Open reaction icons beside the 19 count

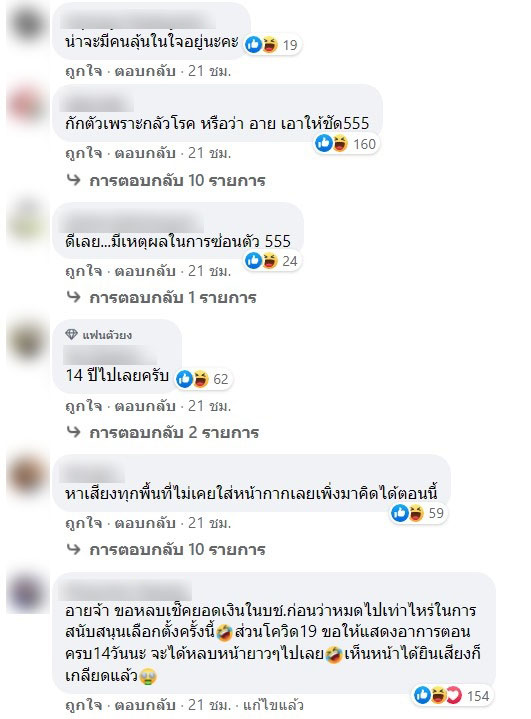click(x=272, y=45)
